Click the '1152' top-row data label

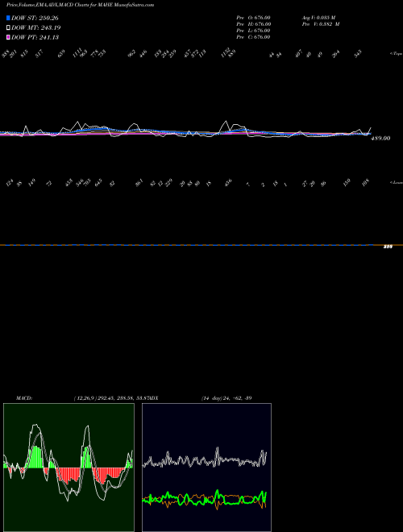(226, 53)
